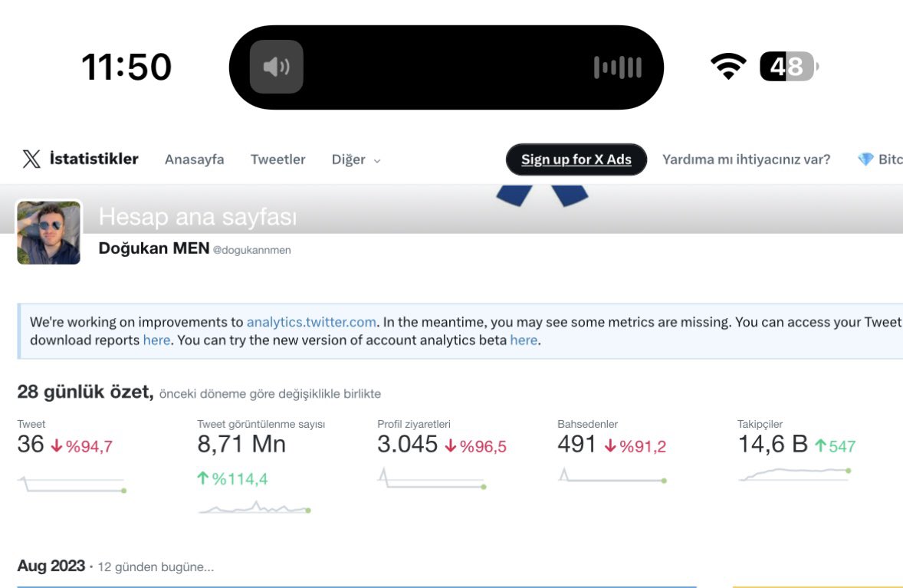
Task: Open the analytics.twitter.com link
Action: (x=311, y=322)
